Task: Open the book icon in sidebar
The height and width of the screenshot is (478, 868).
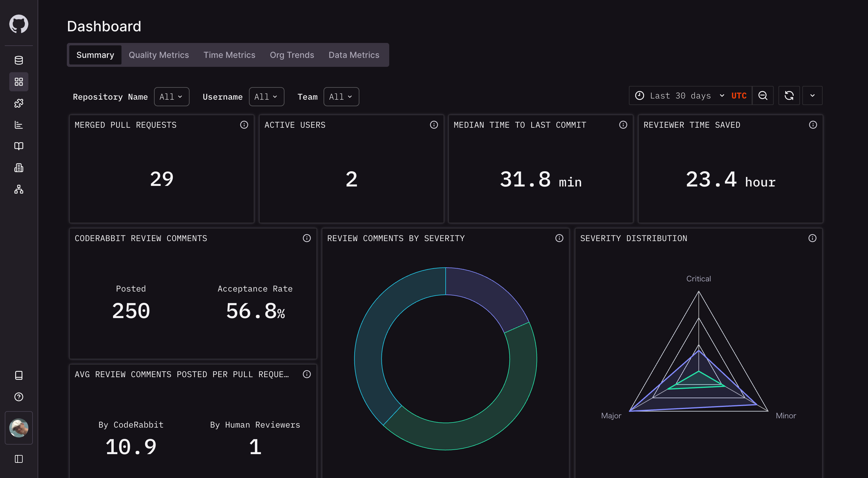Action: [19, 146]
